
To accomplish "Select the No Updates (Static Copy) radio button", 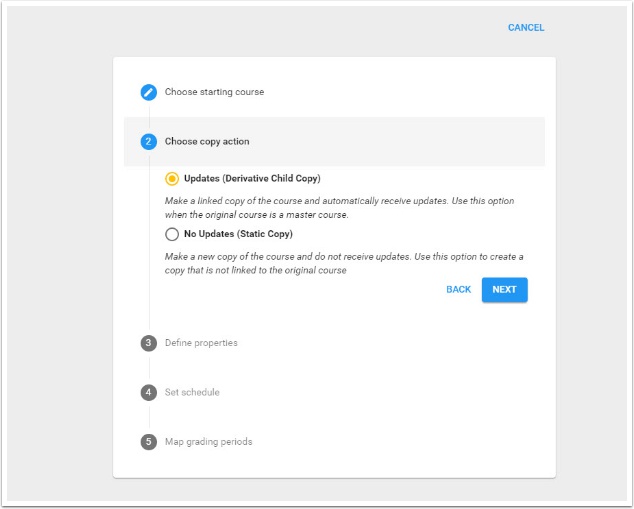I will (x=172, y=234).
